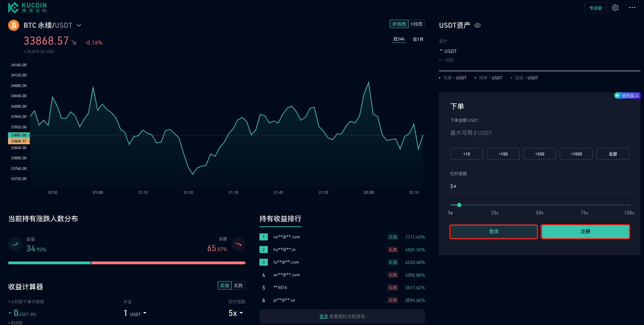Switch chart to K线图 view
Viewport: 644px width, 325px height.
416,24
